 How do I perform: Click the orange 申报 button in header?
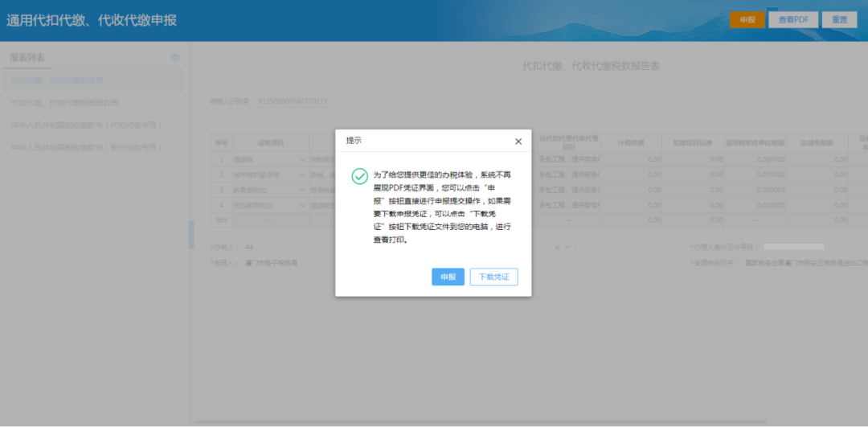[x=747, y=19]
